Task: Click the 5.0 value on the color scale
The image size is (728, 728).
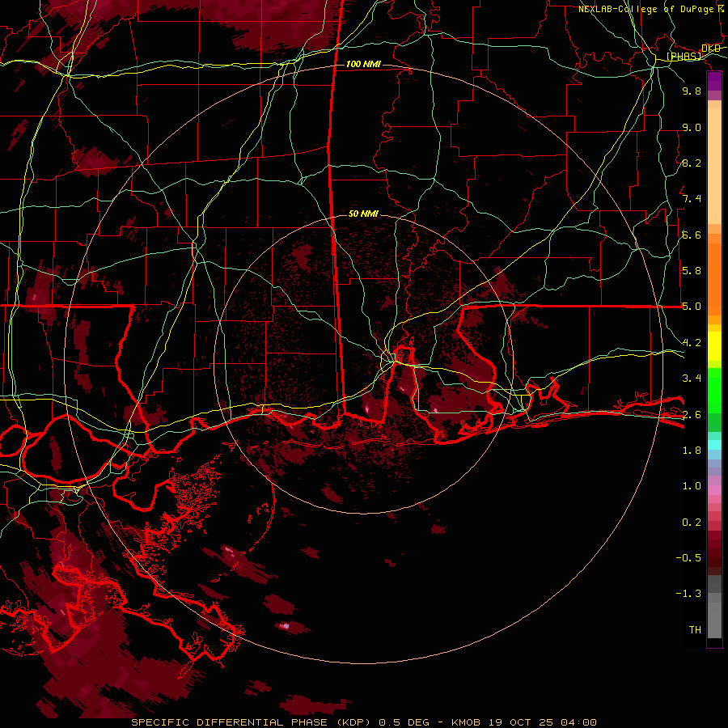Action: 692,307
